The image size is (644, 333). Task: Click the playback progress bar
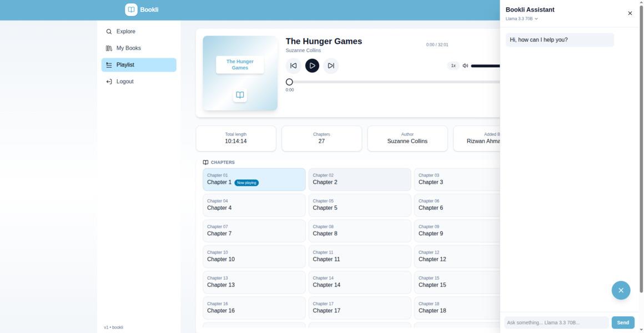pos(389,82)
